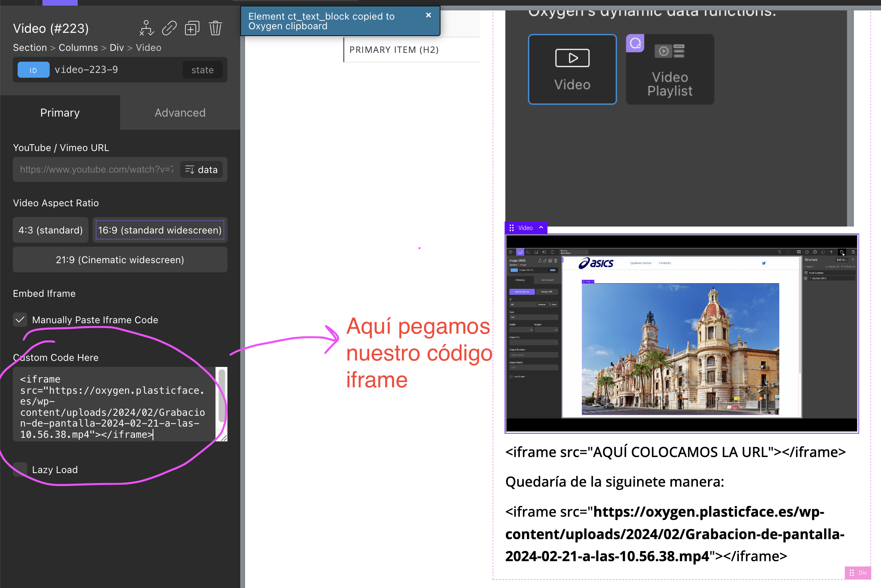Click the link wrapper icon
The image size is (881, 588).
169,28
